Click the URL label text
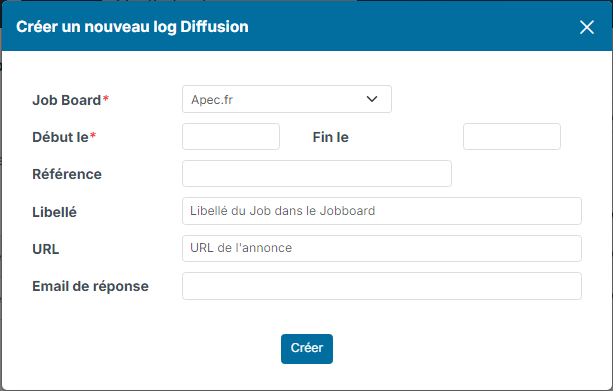This screenshot has width=613, height=391. point(46,249)
